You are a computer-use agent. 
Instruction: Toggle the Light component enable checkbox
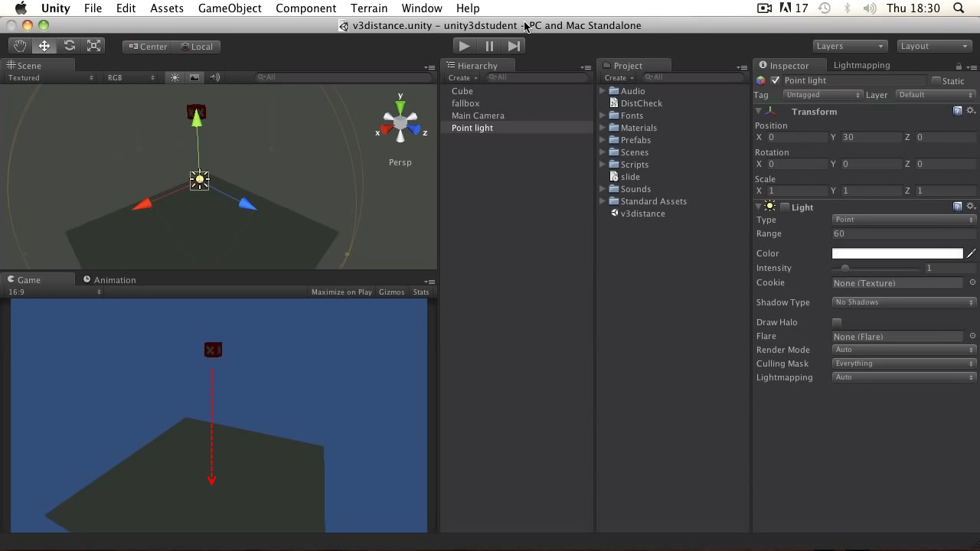click(x=784, y=207)
